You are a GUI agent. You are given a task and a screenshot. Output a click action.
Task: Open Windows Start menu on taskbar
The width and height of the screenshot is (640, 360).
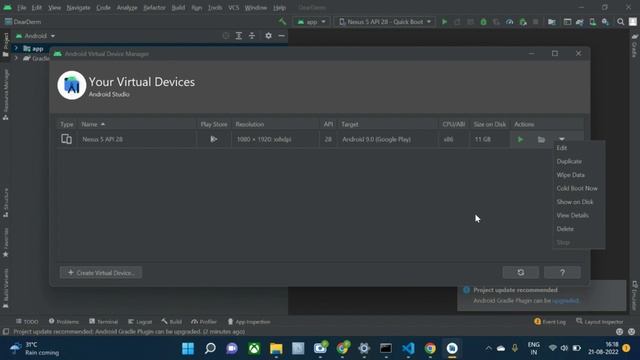click(188, 349)
